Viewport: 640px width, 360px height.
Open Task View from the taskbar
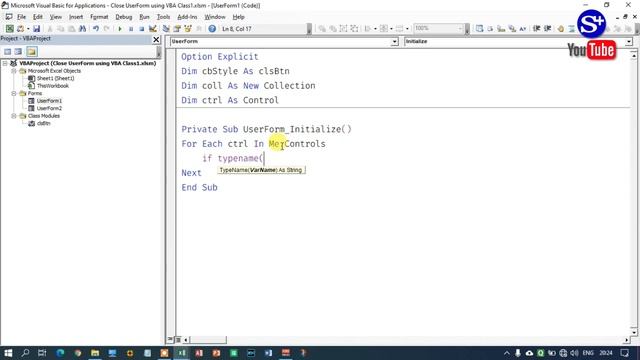(x=42, y=353)
